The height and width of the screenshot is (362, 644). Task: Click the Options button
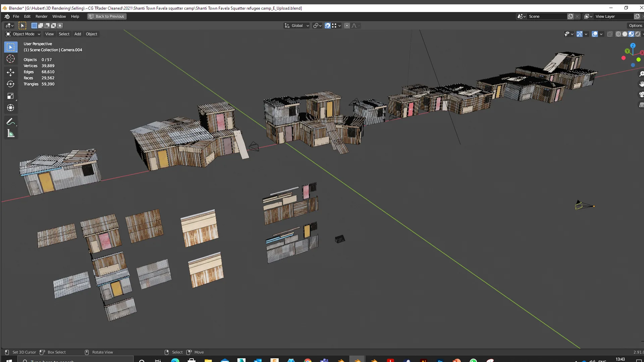(x=635, y=25)
